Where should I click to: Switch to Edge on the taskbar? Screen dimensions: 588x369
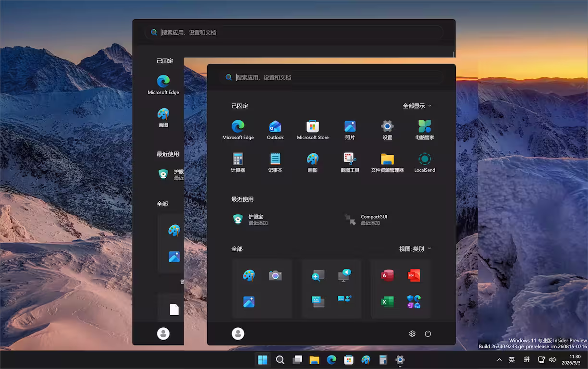pyautogui.click(x=331, y=360)
